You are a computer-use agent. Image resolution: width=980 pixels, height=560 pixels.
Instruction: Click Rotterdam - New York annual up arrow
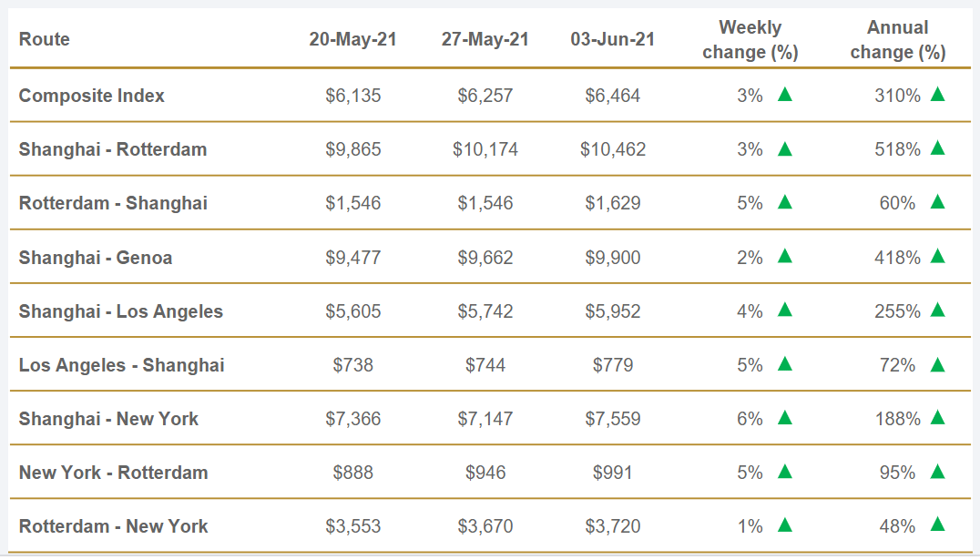(937, 524)
